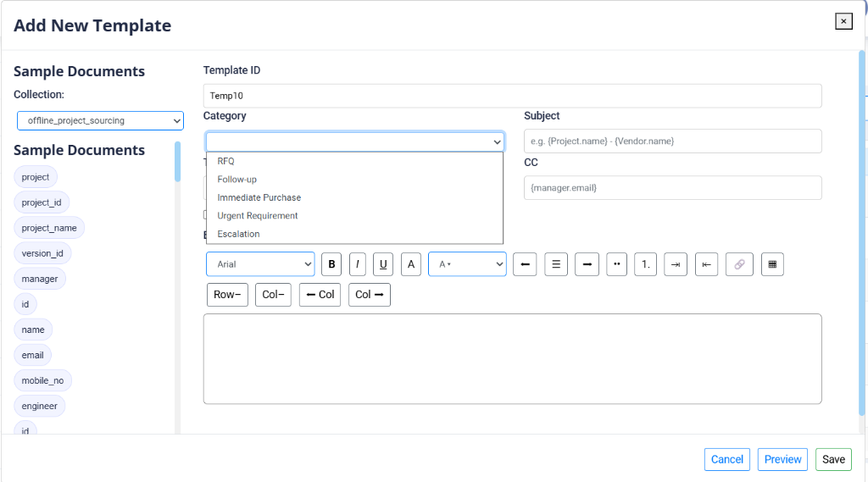
Task: Click the Preview button
Action: [782, 459]
